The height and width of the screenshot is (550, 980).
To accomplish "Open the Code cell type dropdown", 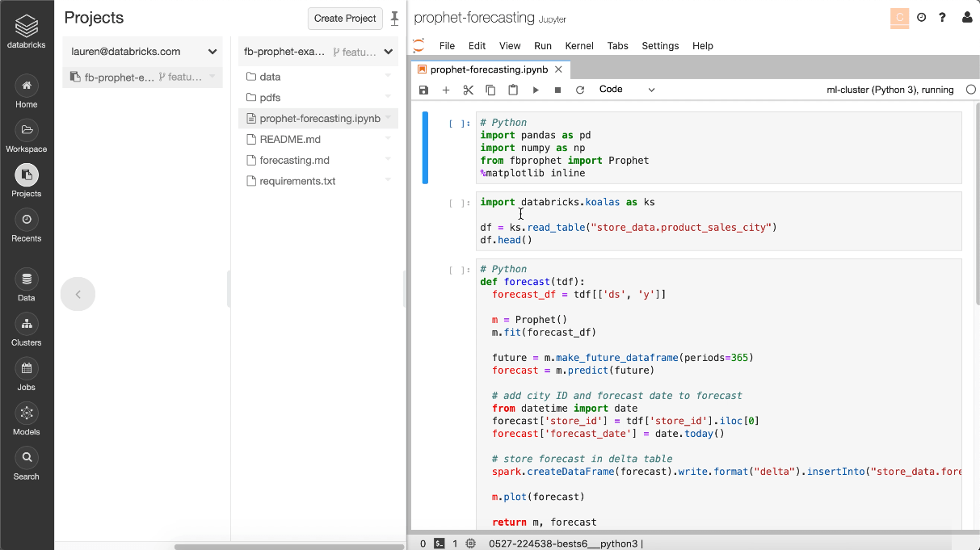I will 626,90.
